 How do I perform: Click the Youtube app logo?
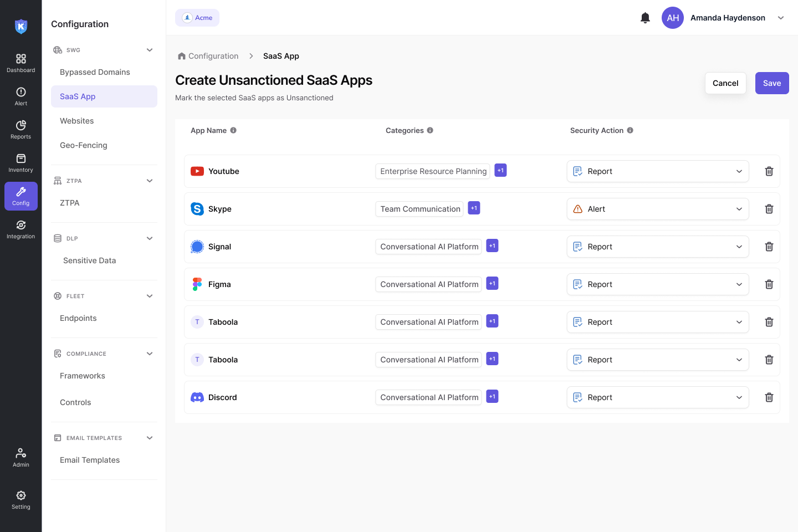(197, 171)
